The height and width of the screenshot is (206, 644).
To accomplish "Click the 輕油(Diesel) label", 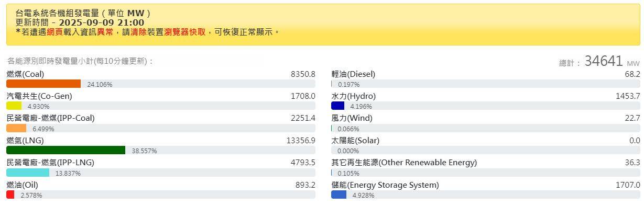I will [353, 74].
